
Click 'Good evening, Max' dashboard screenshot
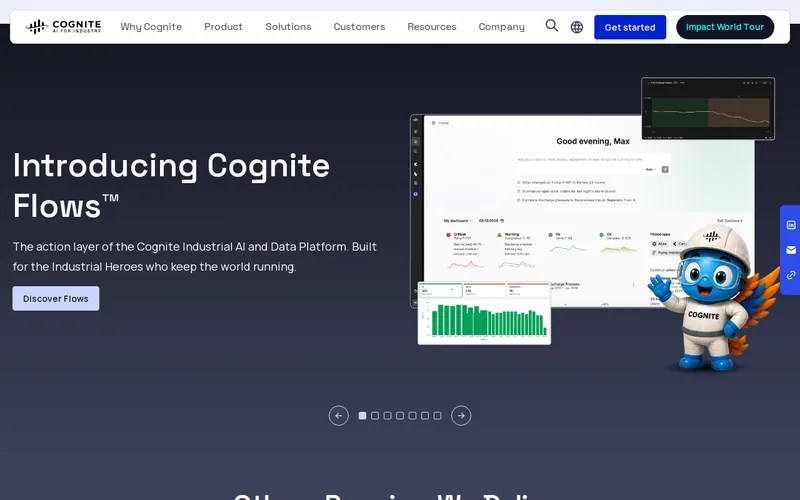click(x=583, y=211)
